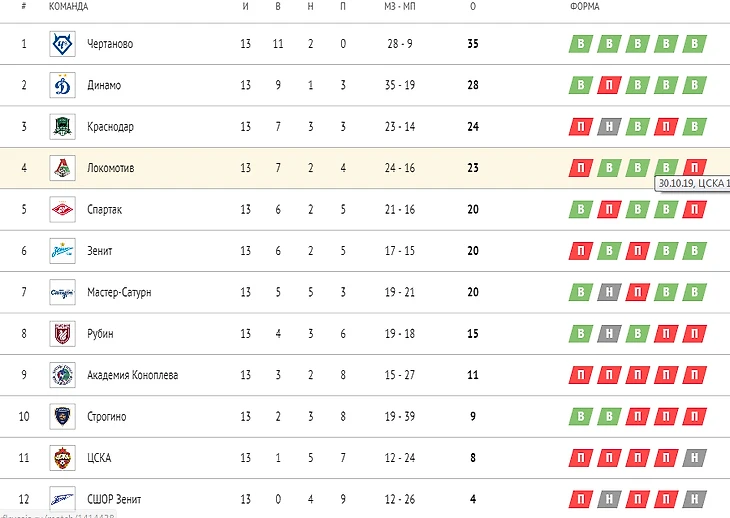Open the Академия Коноплева team link

(x=133, y=375)
